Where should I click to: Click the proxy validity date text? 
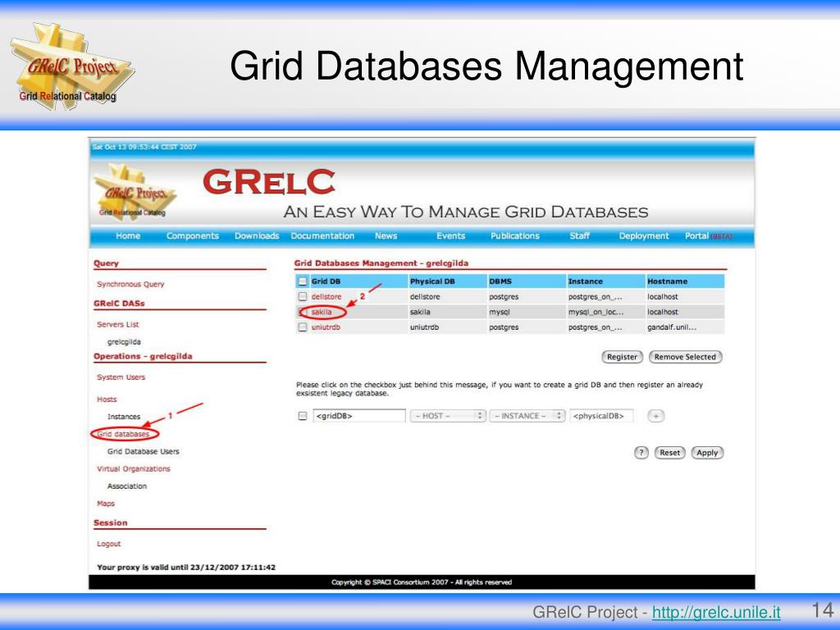(x=186, y=568)
